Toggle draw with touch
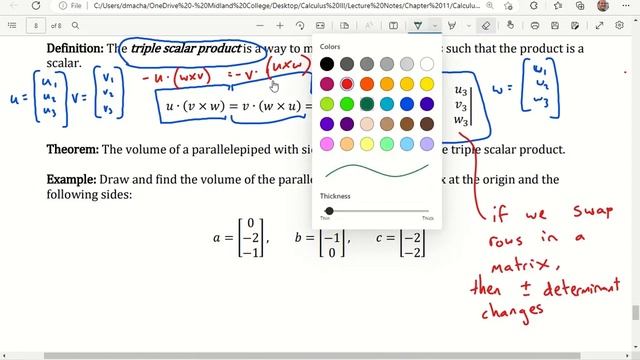The width and height of the screenshot is (640, 360). (510, 25)
